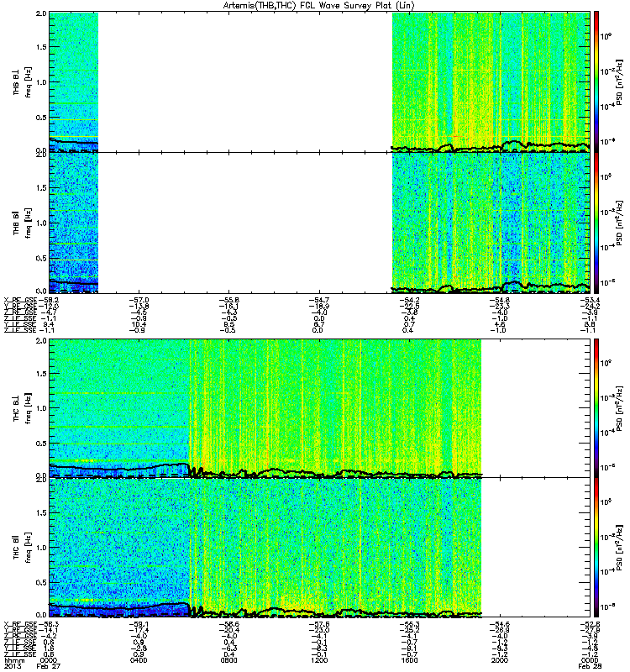Select the THC B-parallel spectrogram panel
Screen dimensions: 630x672
(265, 548)
